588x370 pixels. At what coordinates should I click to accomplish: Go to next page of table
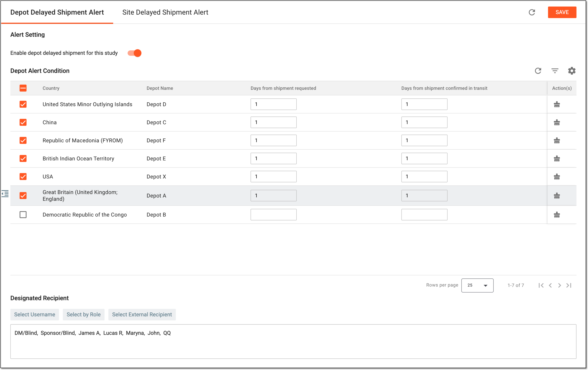[560, 285]
